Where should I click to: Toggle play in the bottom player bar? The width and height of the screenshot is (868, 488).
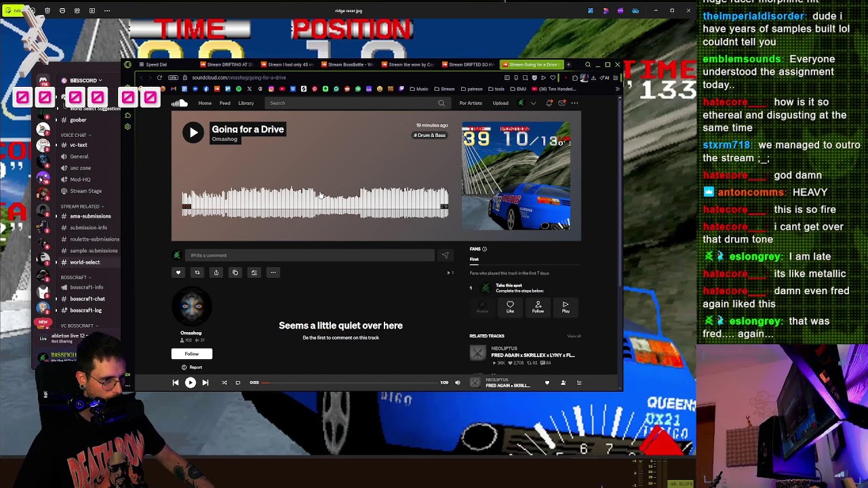tap(191, 383)
